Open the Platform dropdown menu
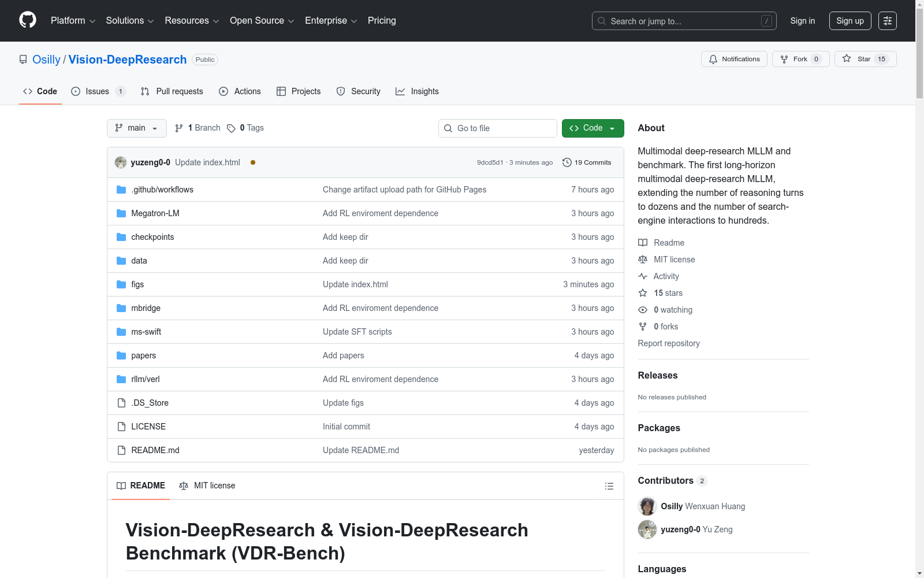The image size is (924, 578). click(x=73, y=21)
